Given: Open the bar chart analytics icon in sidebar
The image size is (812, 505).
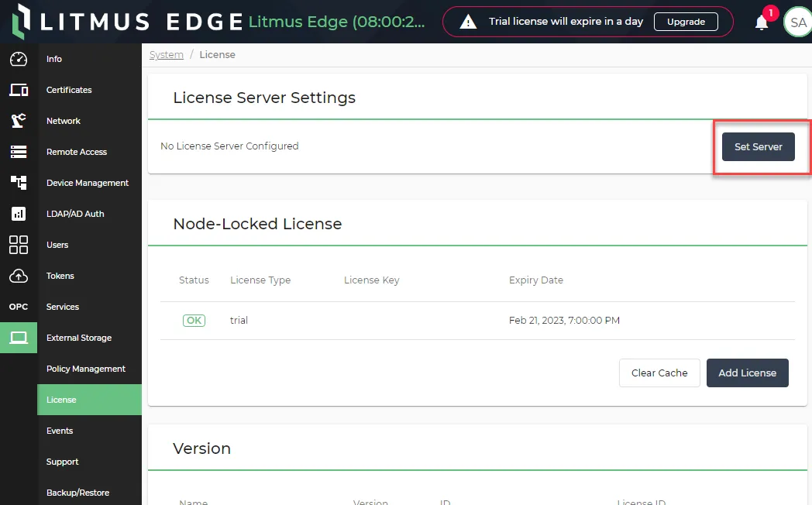Looking at the screenshot, I should pos(19,214).
